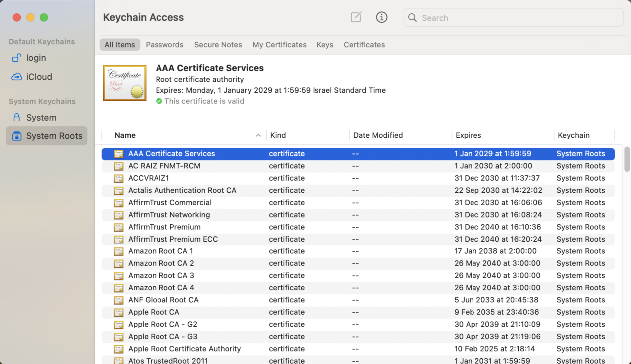The width and height of the screenshot is (631, 364).
Task: Click the System keychain lock icon
Action: pyautogui.click(x=17, y=118)
